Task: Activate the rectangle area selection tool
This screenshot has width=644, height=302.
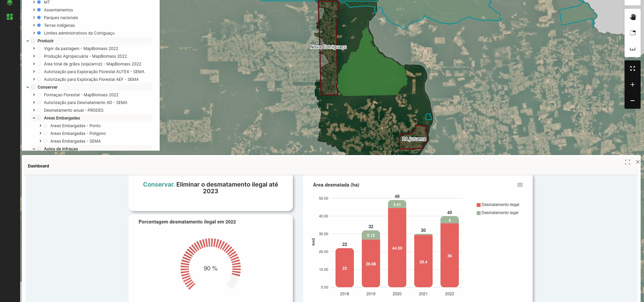Action: click(x=633, y=33)
